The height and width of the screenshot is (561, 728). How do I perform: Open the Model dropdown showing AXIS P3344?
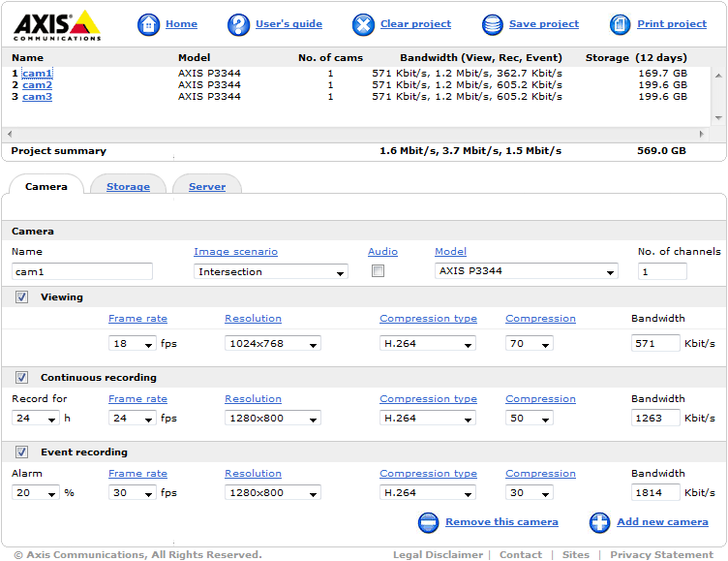(x=526, y=272)
